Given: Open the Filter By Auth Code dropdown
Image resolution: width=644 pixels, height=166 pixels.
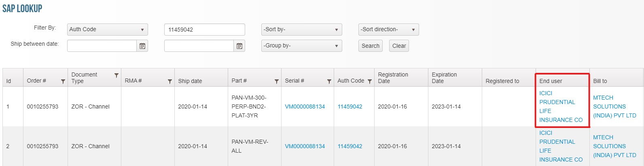Looking at the screenshot, I should click(108, 30).
